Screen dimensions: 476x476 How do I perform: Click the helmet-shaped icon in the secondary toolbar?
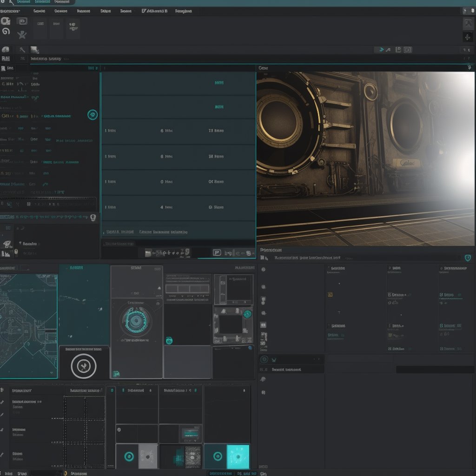pos(6,49)
